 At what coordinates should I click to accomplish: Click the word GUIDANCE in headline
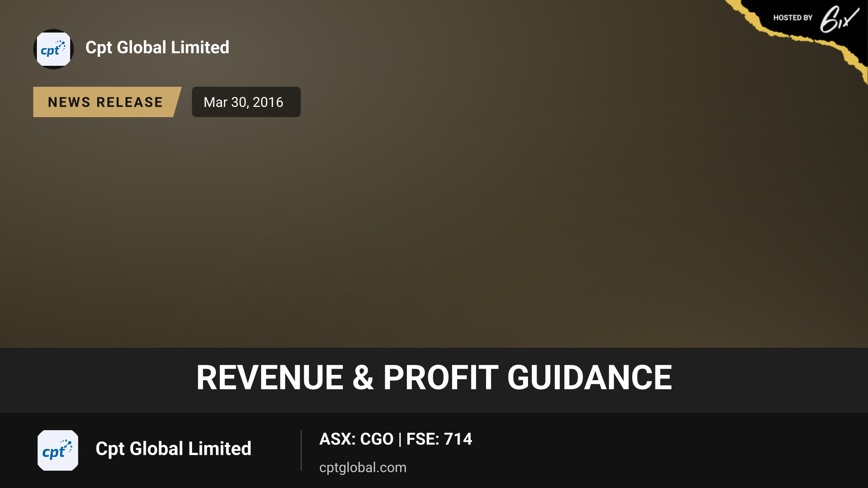point(590,378)
